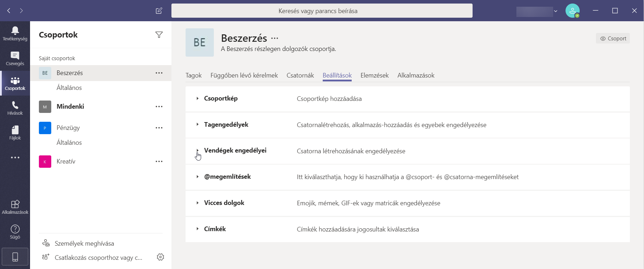Click the search or command input box

pyautogui.click(x=322, y=11)
